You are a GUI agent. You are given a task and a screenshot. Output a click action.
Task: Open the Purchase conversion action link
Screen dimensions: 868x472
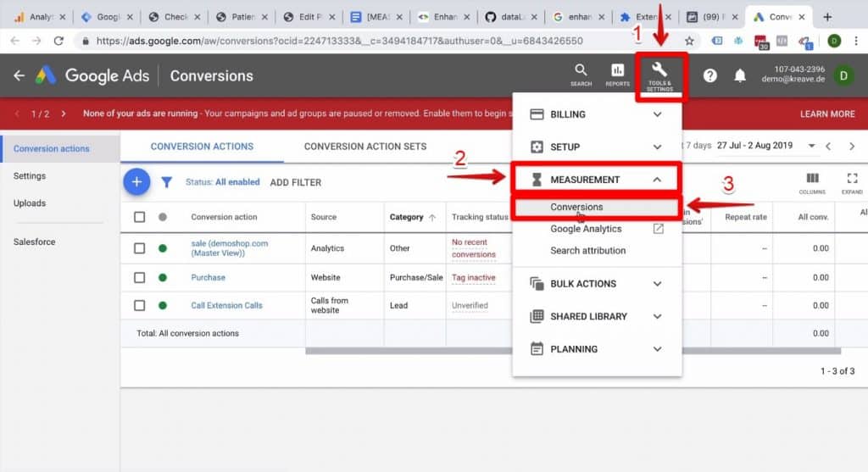click(208, 277)
